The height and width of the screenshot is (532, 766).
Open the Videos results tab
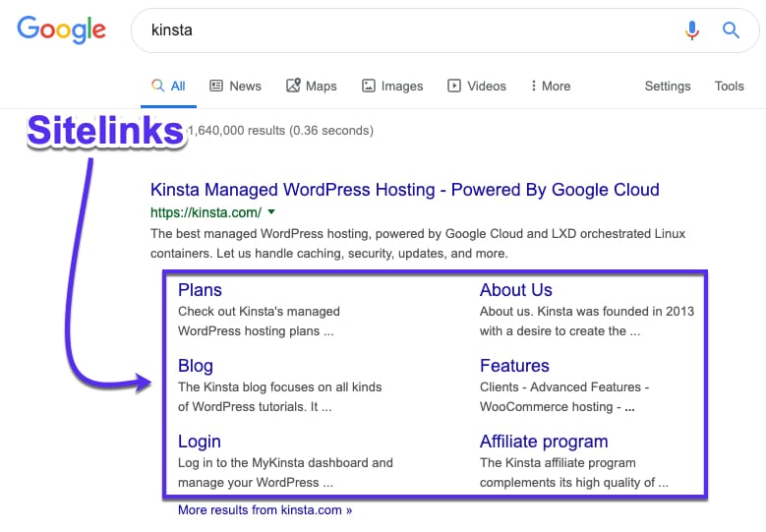(x=477, y=86)
